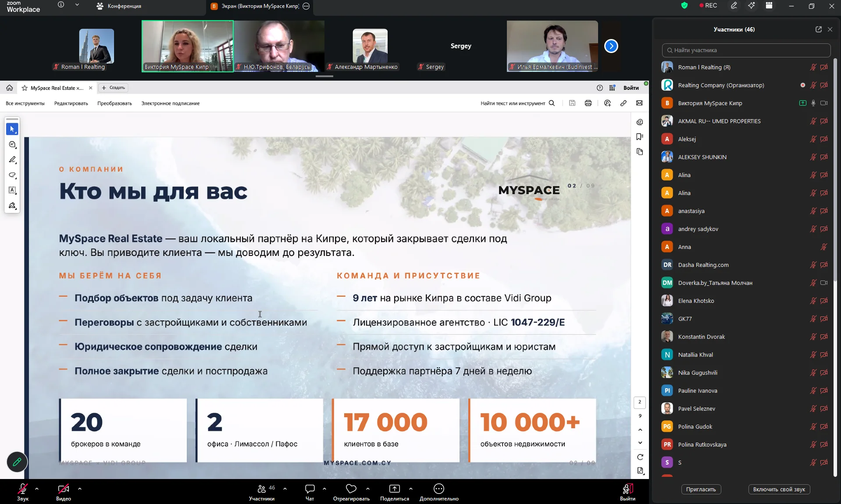Click the Включить свой звук button
The image size is (841, 504).
[x=779, y=489]
